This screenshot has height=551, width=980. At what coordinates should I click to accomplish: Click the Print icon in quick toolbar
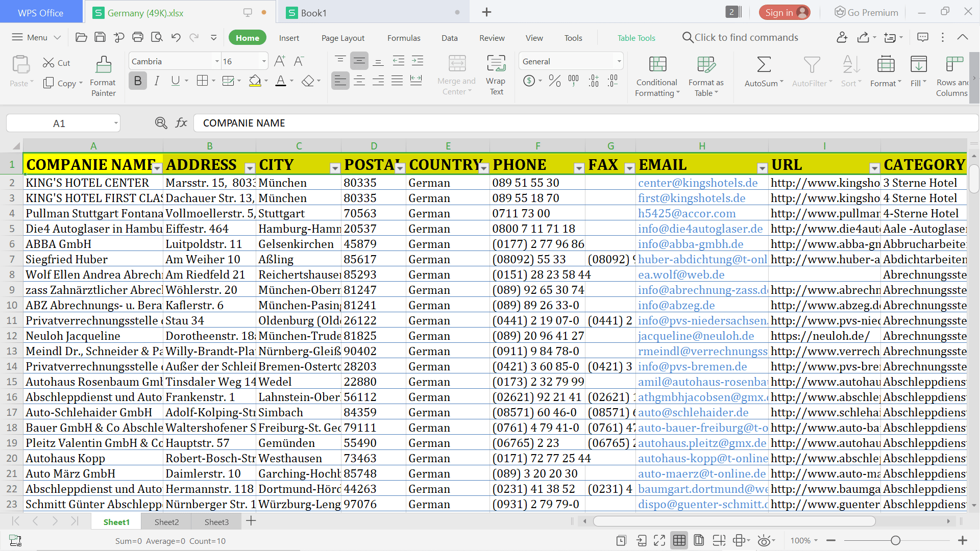pyautogui.click(x=138, y=37)
